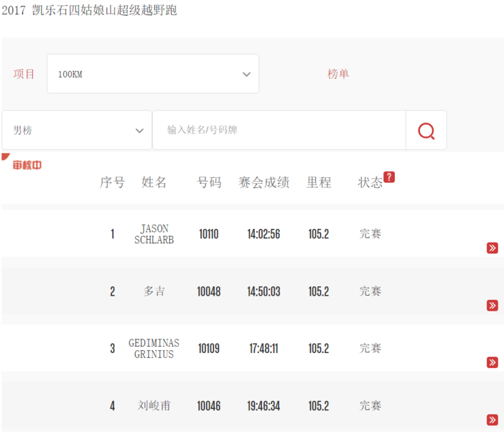The image size is (504, 432).
Task: Click runner name GEDIMINAS GRINIUS
Action: [x=154, y=349]
